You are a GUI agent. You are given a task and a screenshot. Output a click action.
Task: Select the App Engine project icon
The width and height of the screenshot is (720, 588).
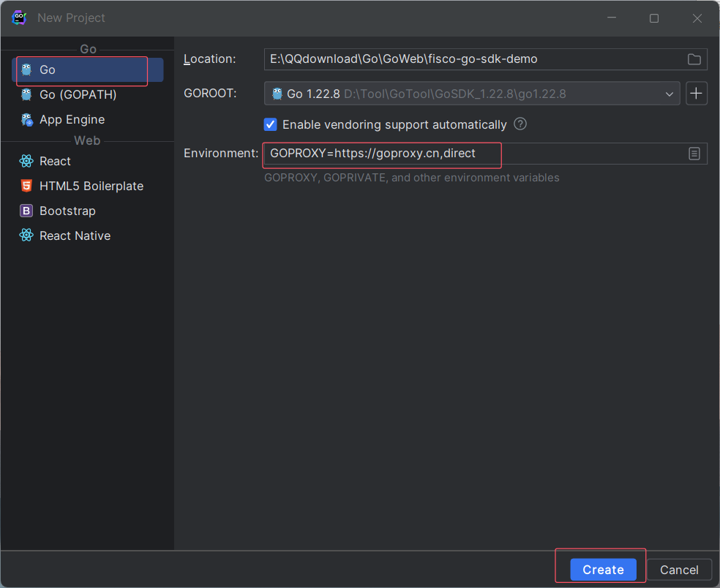[x=26, y=119]
